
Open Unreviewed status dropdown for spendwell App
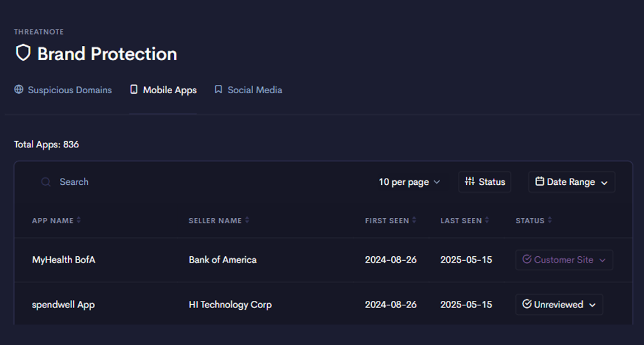[559, 304]
